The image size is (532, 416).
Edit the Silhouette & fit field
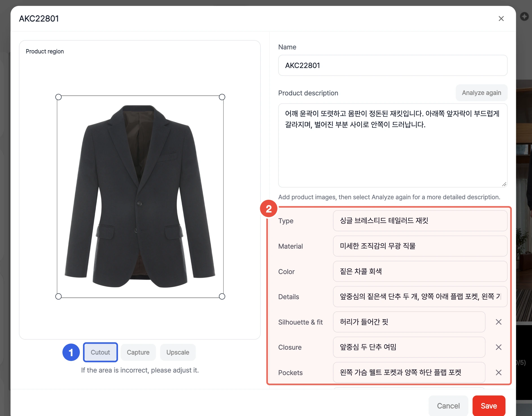(x=409, y=322)
